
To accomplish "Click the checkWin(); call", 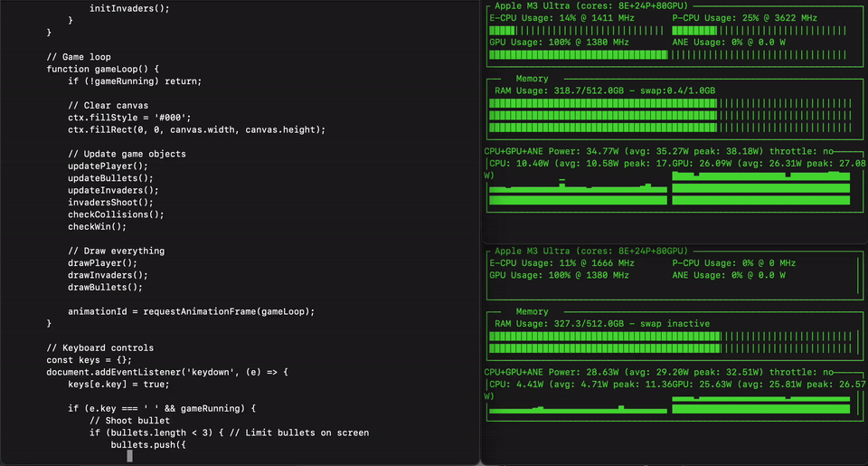I will tap(97, 226).
